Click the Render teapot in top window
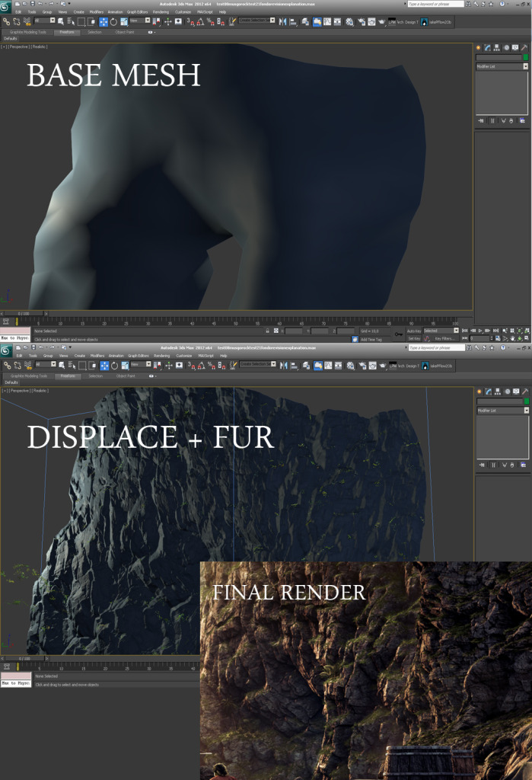The image size is (532, 780). [382, 21]
